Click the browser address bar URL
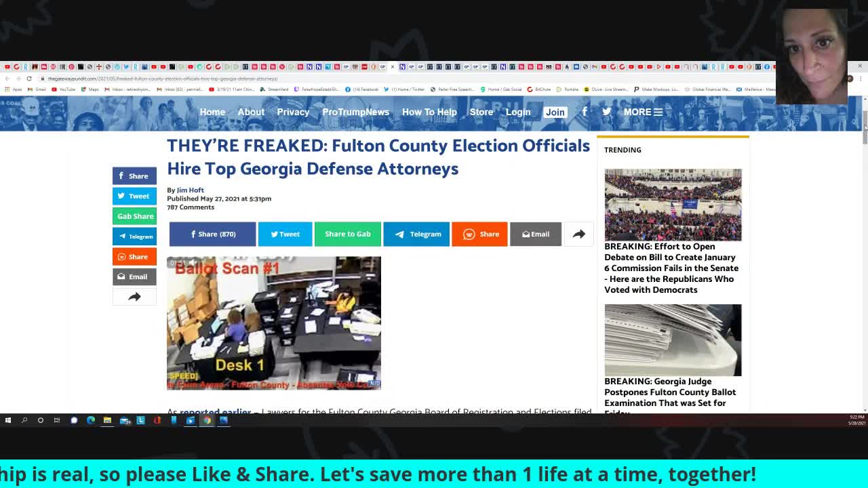The height and width of the screenshot is (488, 868). pyautogui.click(x=163, y=79)
